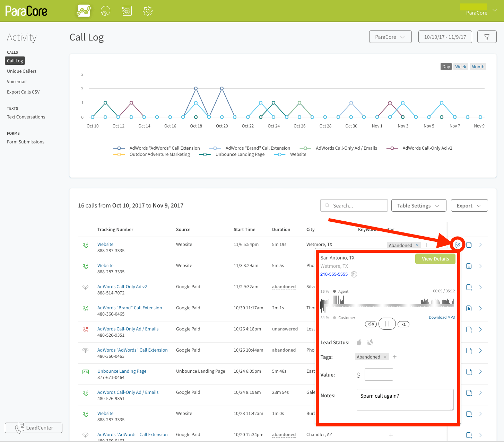Open the reports pie chart icon
The height and width of the screenshot is (442, 504).
105,11
